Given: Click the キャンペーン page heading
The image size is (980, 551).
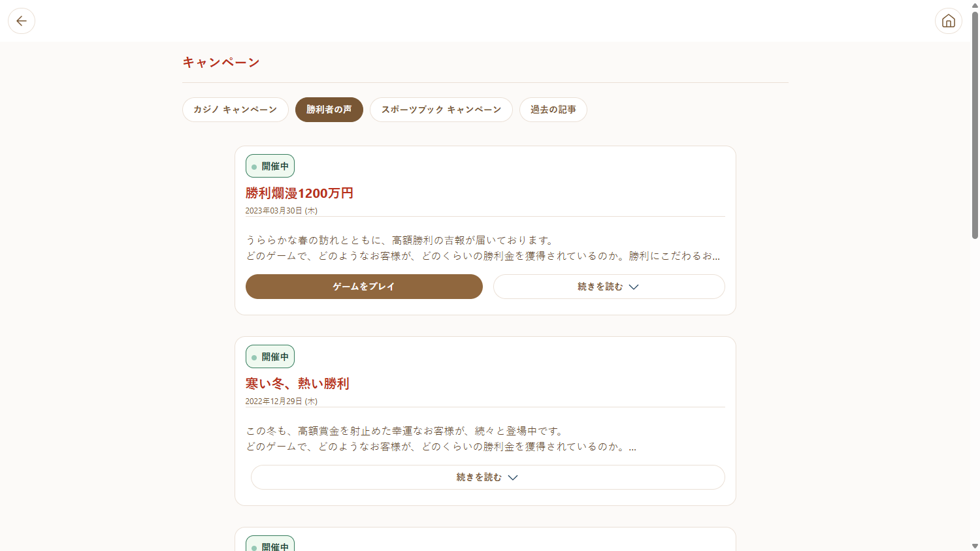Looking at the screenshot, I should (x=221, y=63).
